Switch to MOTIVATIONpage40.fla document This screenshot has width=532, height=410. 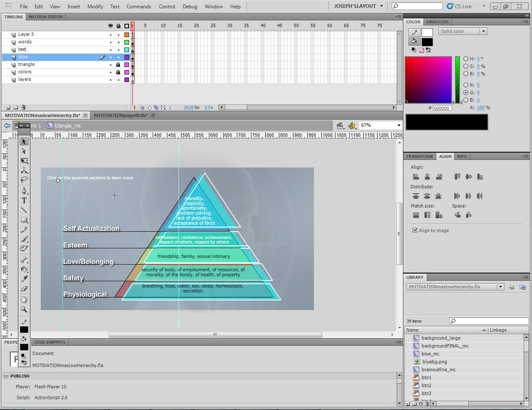coord(120,115)
